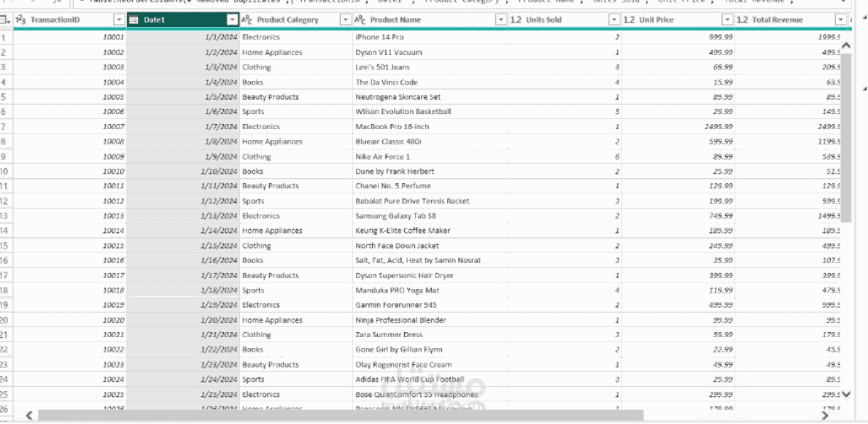Select row number 13
Viewport: 868px width, 424px height.
[6, 216]
